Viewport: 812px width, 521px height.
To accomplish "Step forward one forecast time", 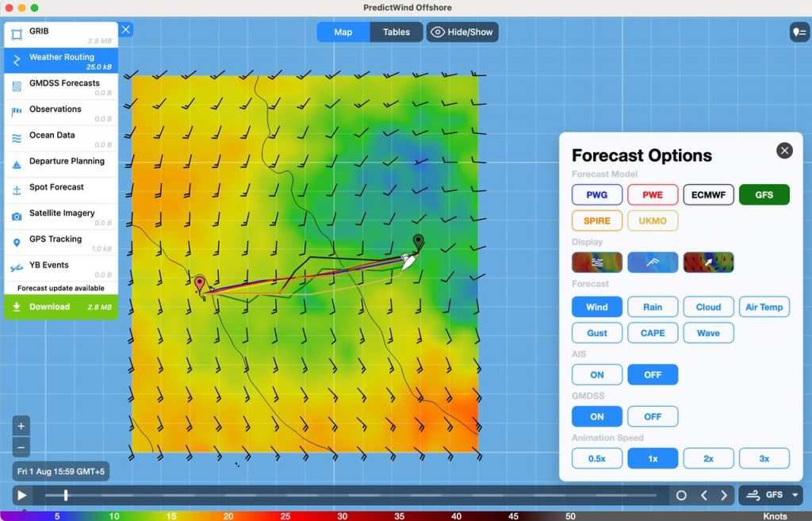I will click(724, 496).
